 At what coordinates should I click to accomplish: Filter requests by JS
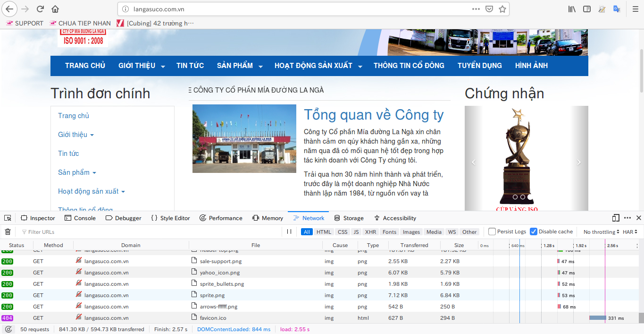point(356,232)
